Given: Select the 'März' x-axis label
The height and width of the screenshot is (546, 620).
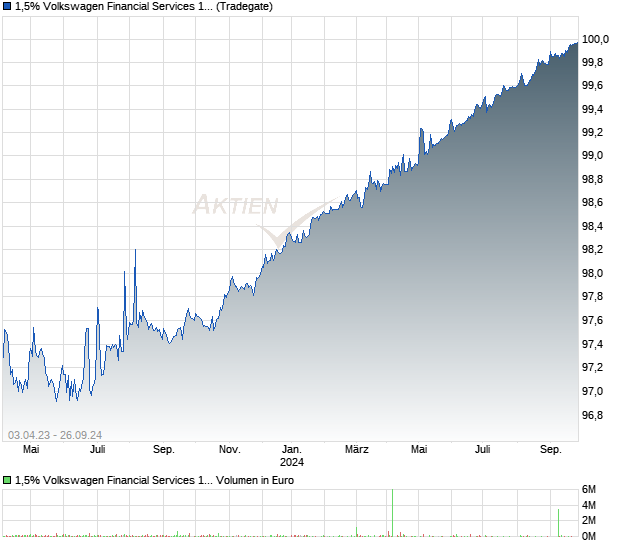Looking at the screenshot, I should (x=358, y=450).
